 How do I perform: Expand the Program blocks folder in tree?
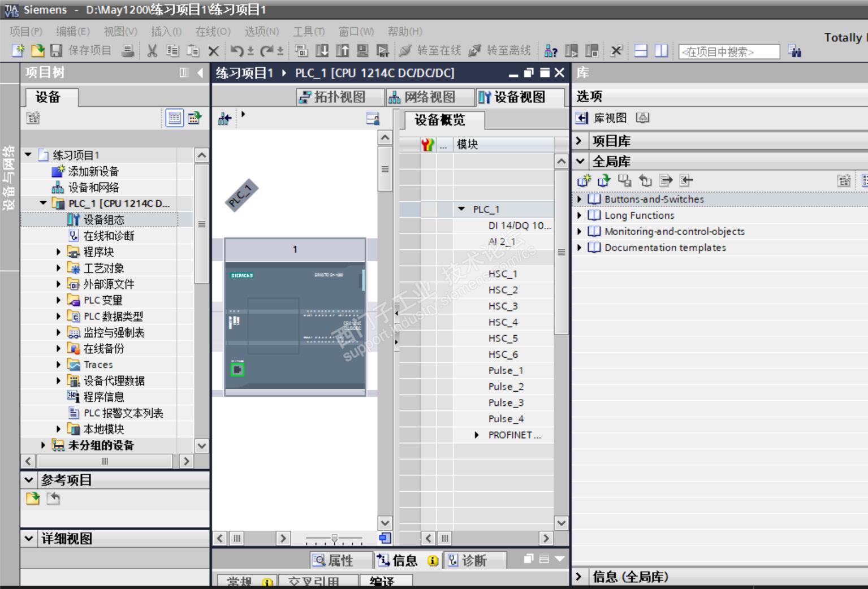pyautogui.click(x=58, y=252)
